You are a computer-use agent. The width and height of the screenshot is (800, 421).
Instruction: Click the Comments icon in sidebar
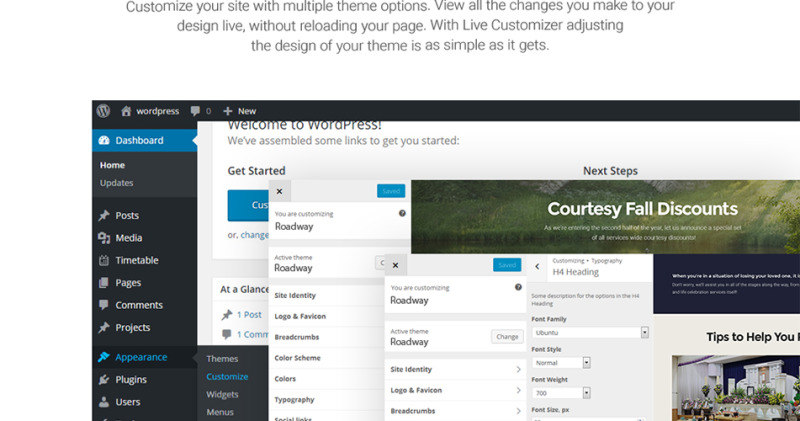coord(104,305)
